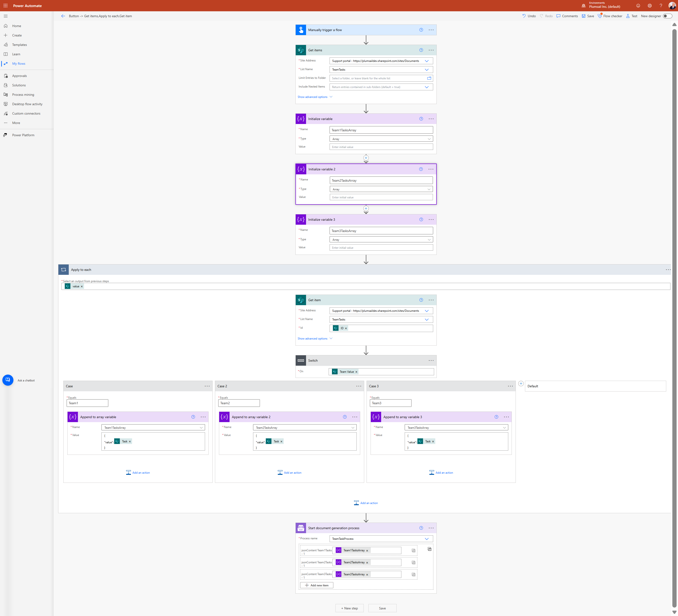
Task: Click the Test flask icon
Action: coord(628,16)
